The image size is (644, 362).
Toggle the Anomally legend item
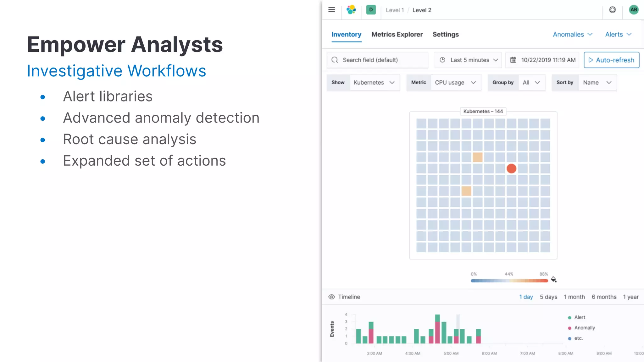581,328
